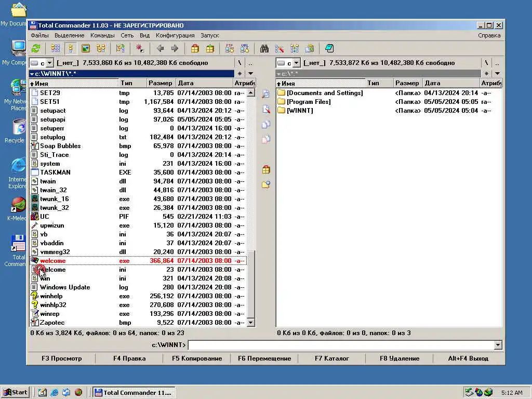This screenshot has width=532, height=399.
Task: Select the [Documents and Settings] folder
Action: tap(389, 92)
